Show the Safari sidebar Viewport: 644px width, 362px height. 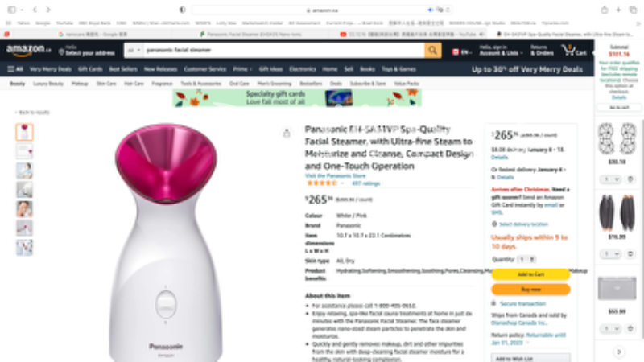(12, 10)
